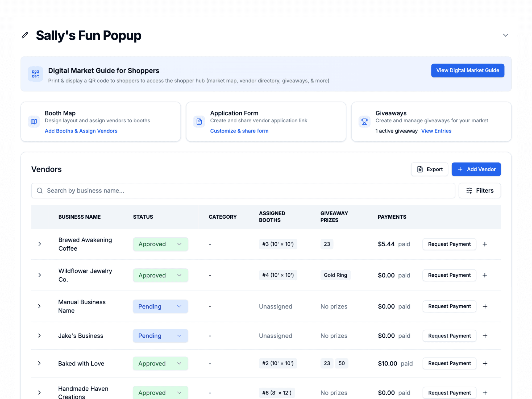The width and height of the screenshot is (532, 399).
Task: Click the Giveaways trophy icon
Action: (x=364, y=122)
